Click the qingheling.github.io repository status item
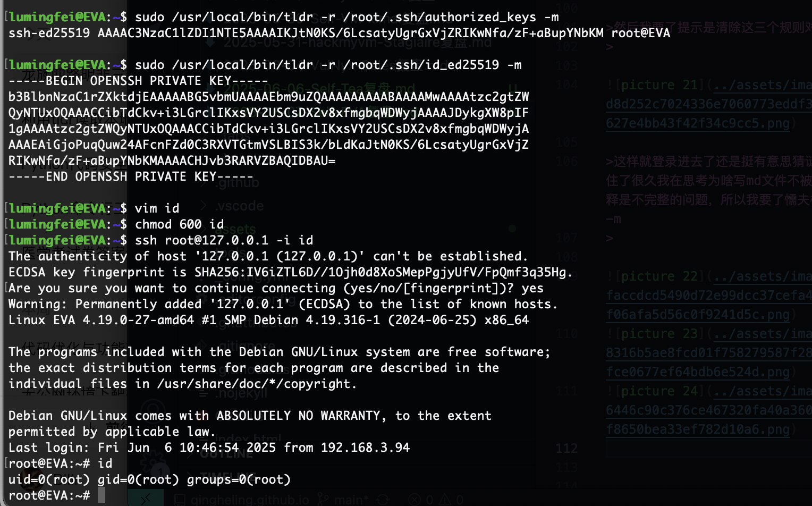The width and height of the screenshot is (812, 506). point(243,500)
